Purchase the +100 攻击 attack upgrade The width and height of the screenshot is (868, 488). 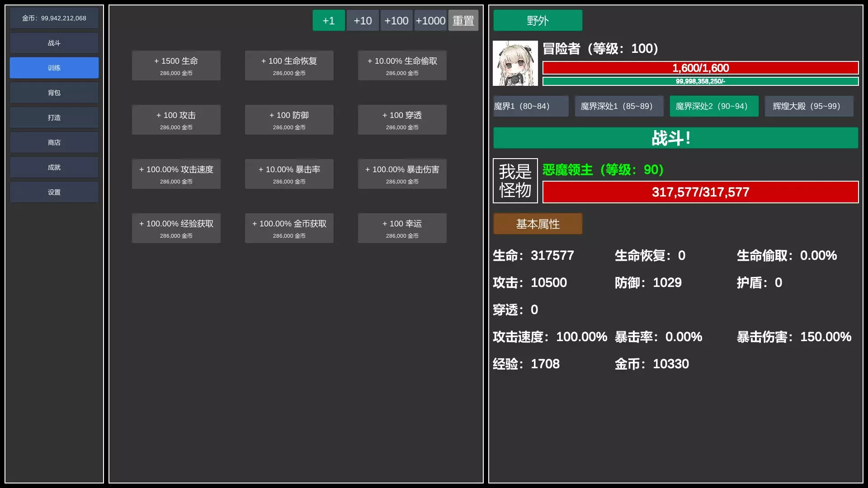coord(176,119)
